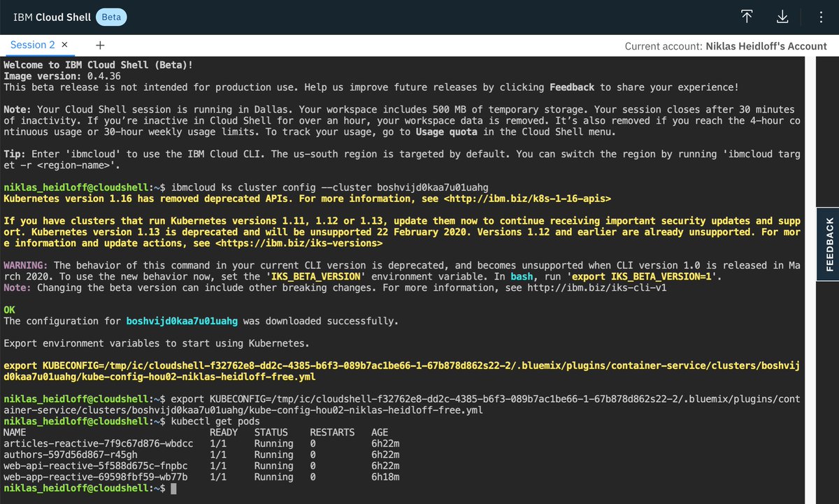Open the vertical FEEDBACK side tab
Screen dimensions: 839x504
click(x=829, y=244)
